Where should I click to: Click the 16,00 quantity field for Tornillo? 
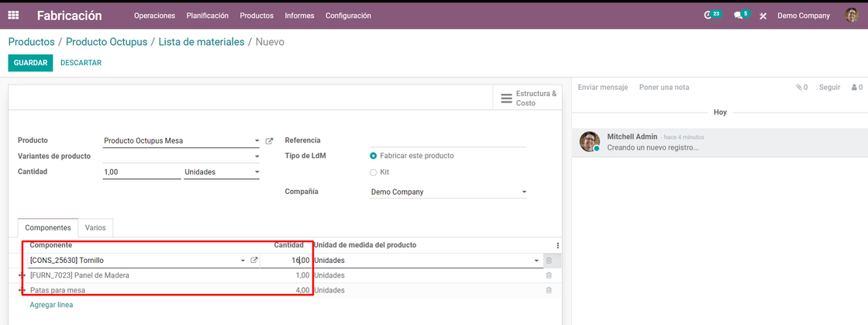[x=284, y=260]
